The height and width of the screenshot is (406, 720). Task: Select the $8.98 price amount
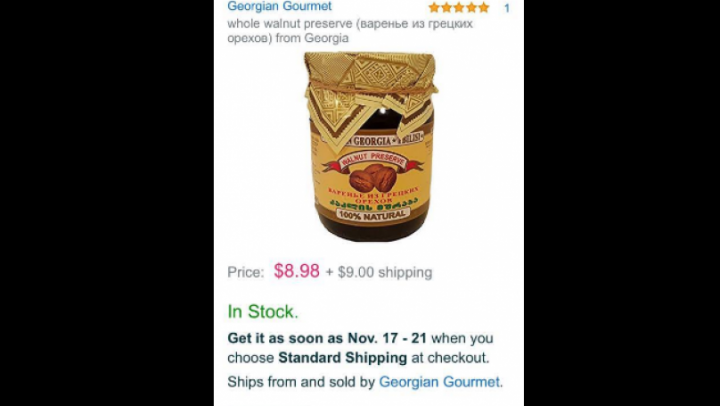tap(297, 271)
